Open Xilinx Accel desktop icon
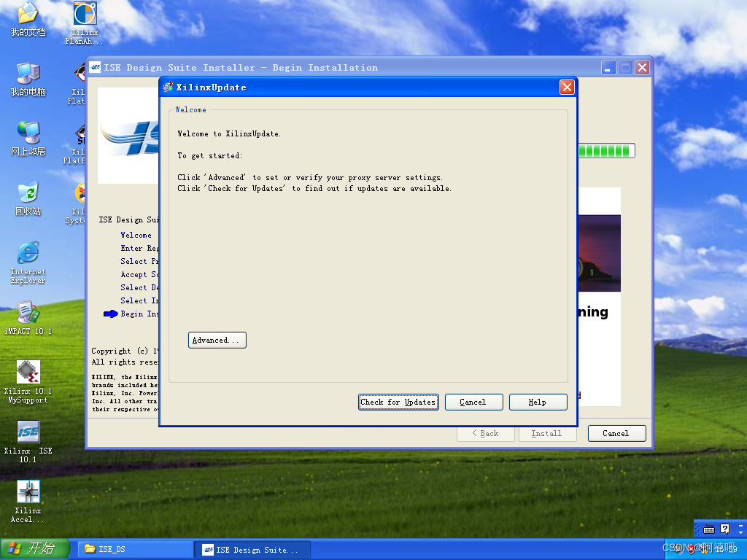Screen dimensions: 747x560 (28, 502)
